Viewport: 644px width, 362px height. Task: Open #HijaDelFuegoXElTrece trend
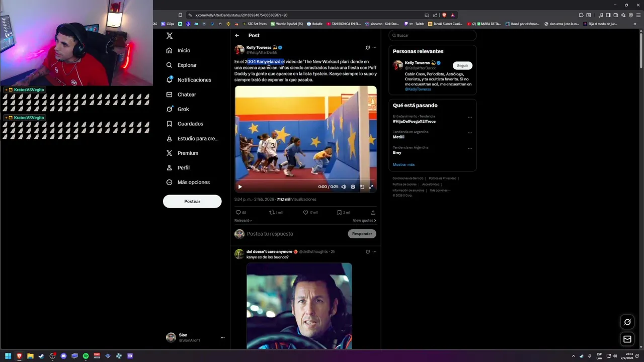[x=414, y=121]
